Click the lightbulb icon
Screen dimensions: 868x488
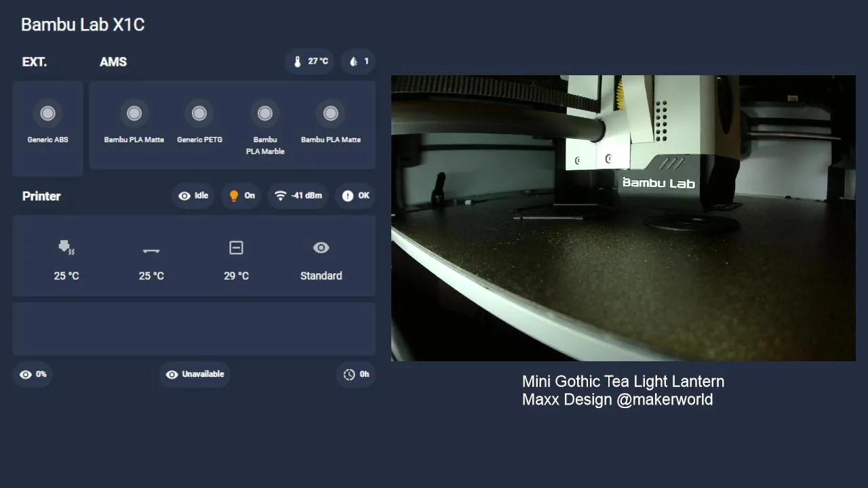(234, 196)
